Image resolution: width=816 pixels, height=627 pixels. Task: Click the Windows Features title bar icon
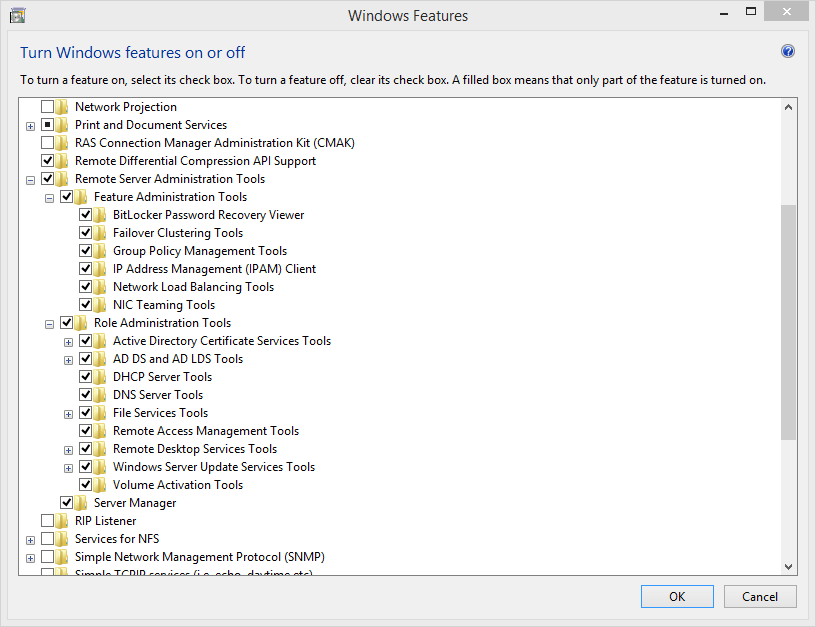[17, 15]
